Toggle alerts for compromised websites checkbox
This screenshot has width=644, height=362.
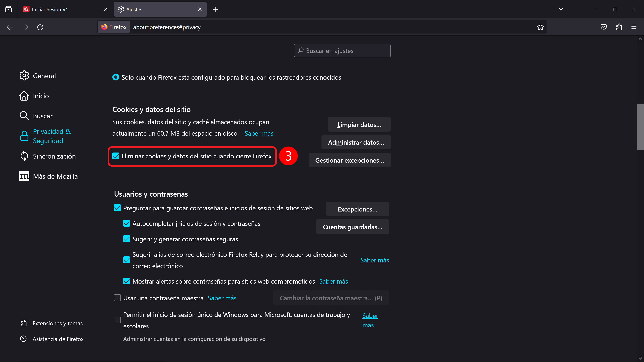[126, 281]
